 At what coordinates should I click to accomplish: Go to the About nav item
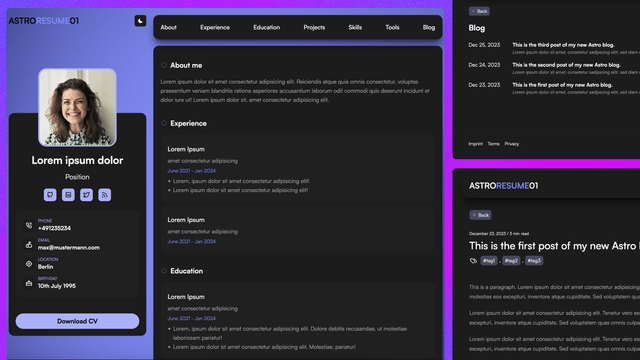click(168, 27)
